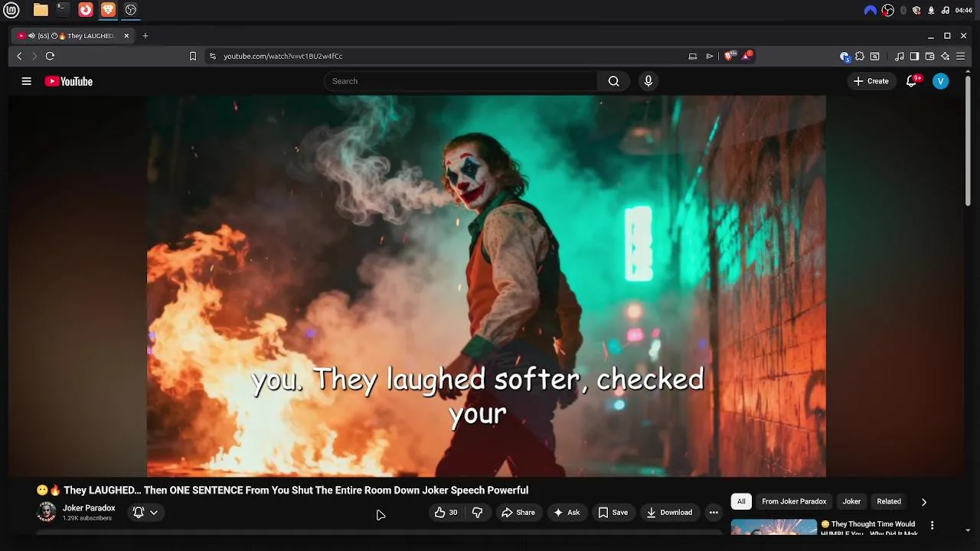Click the search magnifier button
Image resolution: width=980 pixels, height=551 pixels.
613,81
